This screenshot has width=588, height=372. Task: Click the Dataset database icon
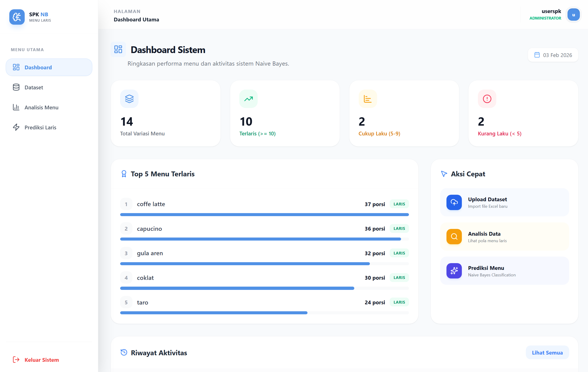coord(16,87)
